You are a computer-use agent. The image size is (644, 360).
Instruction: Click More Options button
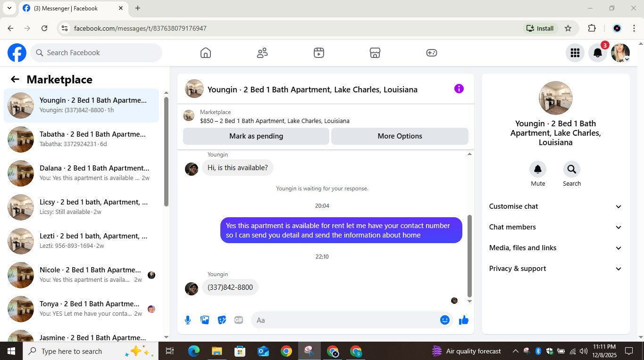[400, 136]
